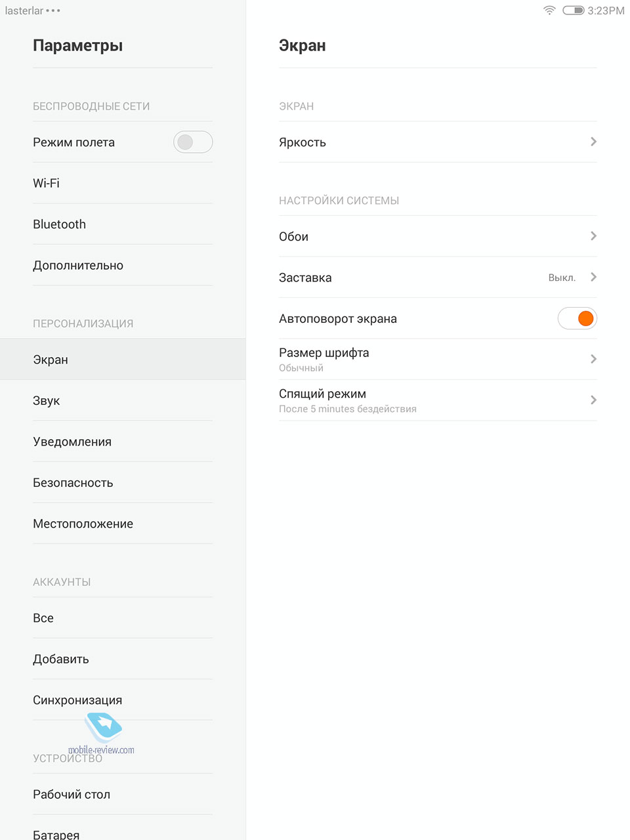This screenshot has height=840, width=630.
Task: Expand the Заставка chevron arrow
Action: pos(593,277)
